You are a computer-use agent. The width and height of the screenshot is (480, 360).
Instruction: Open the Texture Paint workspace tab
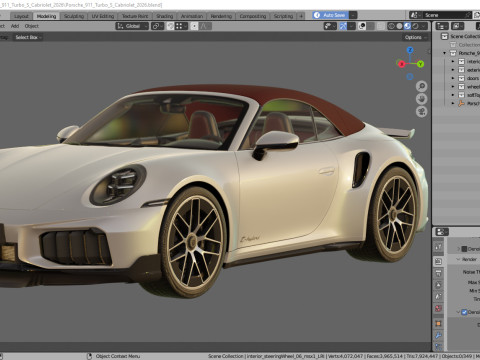click(135, 16)
